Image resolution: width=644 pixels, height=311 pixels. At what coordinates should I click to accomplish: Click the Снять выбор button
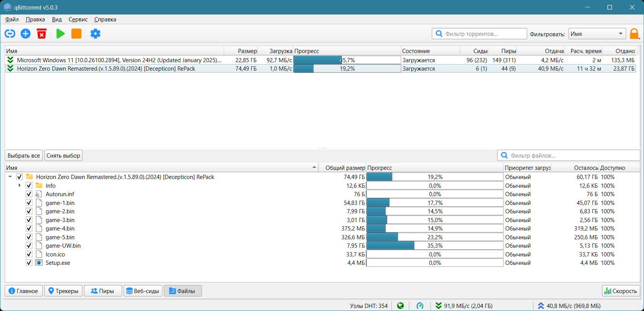pos(63,155)
